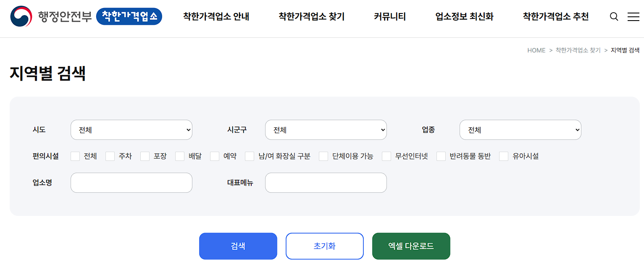Viewport: 644px width, 268px height.
Task: Select the 커뮤니티 menu item
Action: (x=389, y=16)
